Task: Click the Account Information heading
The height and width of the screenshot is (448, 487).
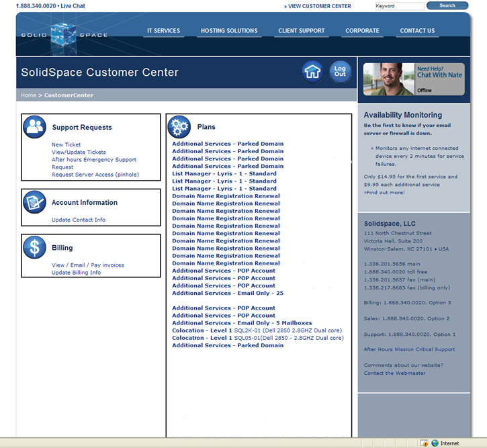Action: [x=85, y=202]
